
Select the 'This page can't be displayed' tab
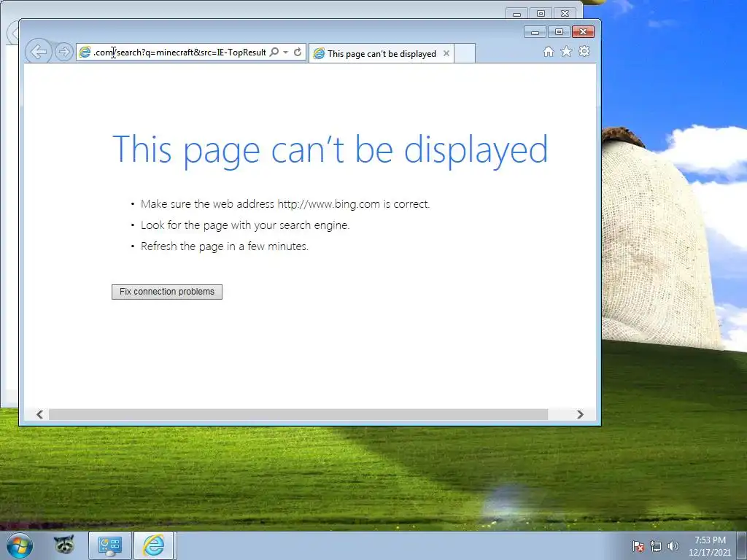pos(381,53)
